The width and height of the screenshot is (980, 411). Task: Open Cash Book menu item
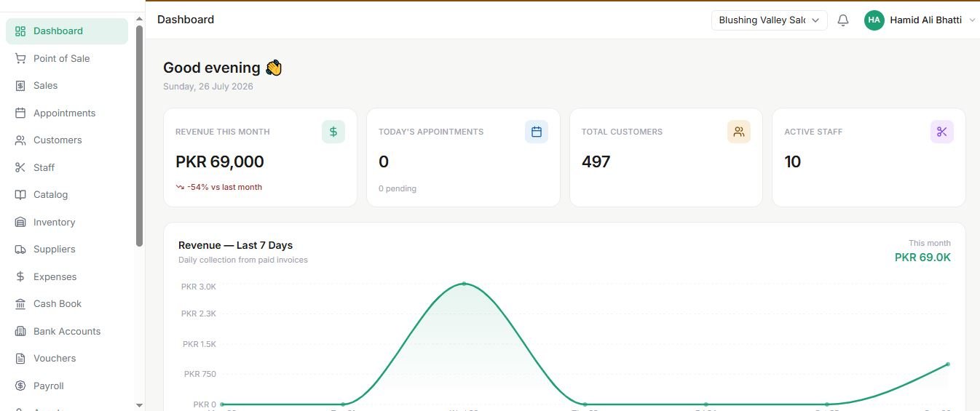click(67, 304)
